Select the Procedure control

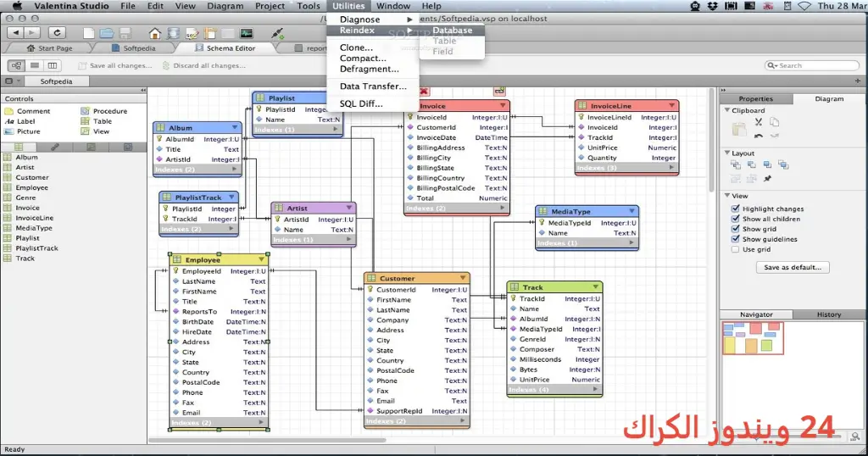[x=104, y=111]
